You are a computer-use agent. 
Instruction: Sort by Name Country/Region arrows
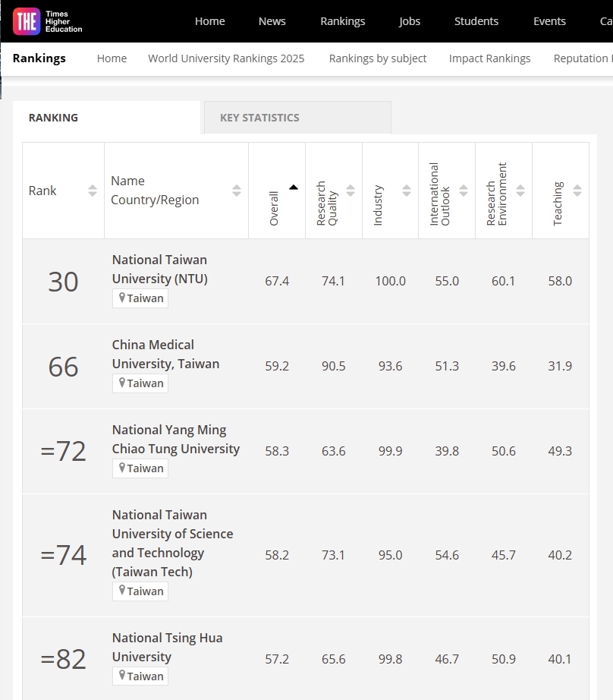[x=236, y=191]
